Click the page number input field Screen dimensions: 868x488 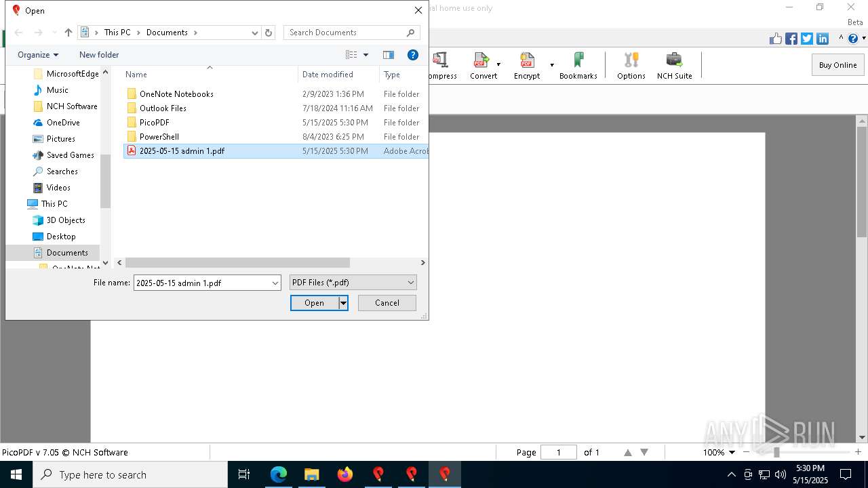tap(559, 452)
